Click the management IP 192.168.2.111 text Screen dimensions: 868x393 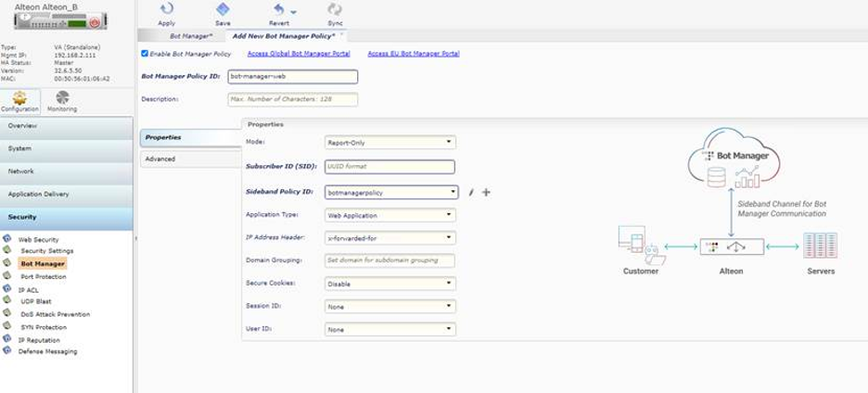coord(75,56)
